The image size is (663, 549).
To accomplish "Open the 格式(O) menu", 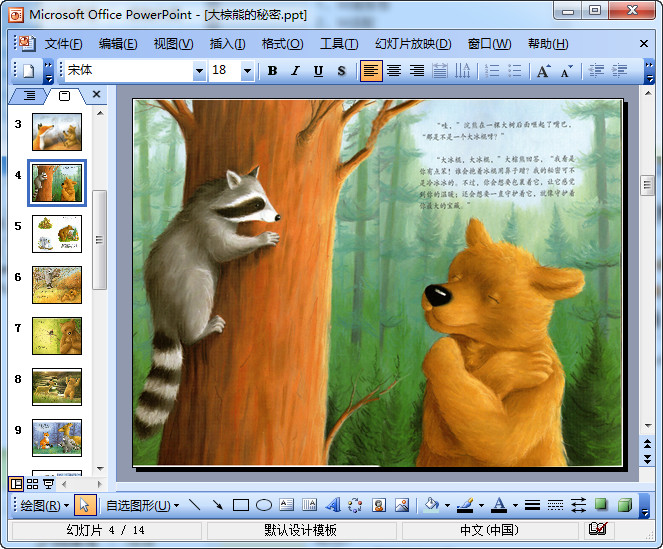I will (x=282, y=44).
